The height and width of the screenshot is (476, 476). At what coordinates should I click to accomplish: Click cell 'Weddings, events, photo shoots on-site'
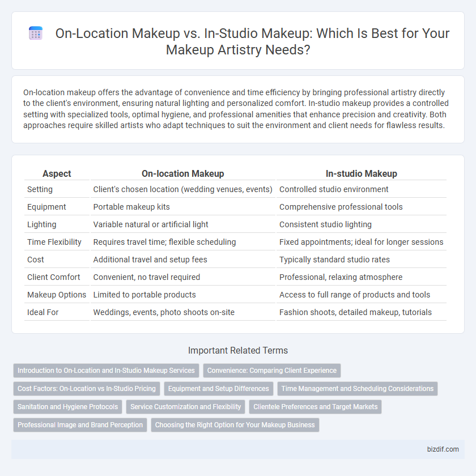pos(164,312)
